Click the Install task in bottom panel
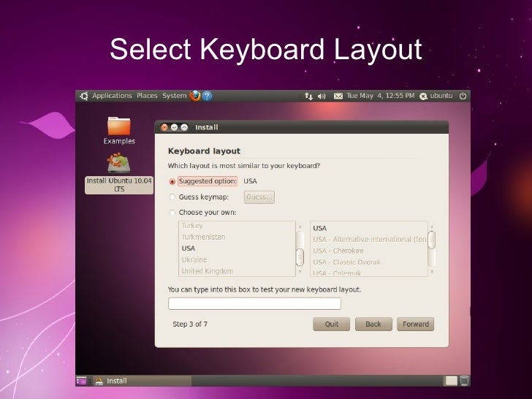 pos(142,381)
